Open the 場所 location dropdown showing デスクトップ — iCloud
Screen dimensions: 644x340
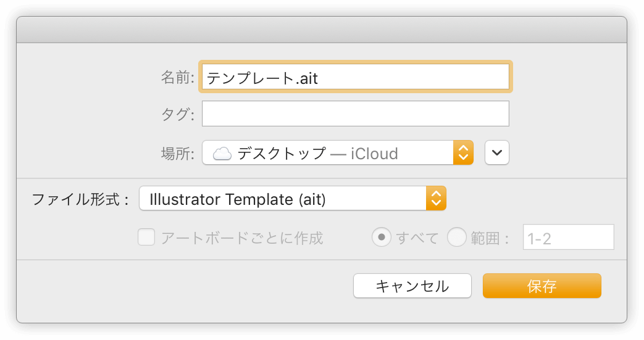(338, 153)
